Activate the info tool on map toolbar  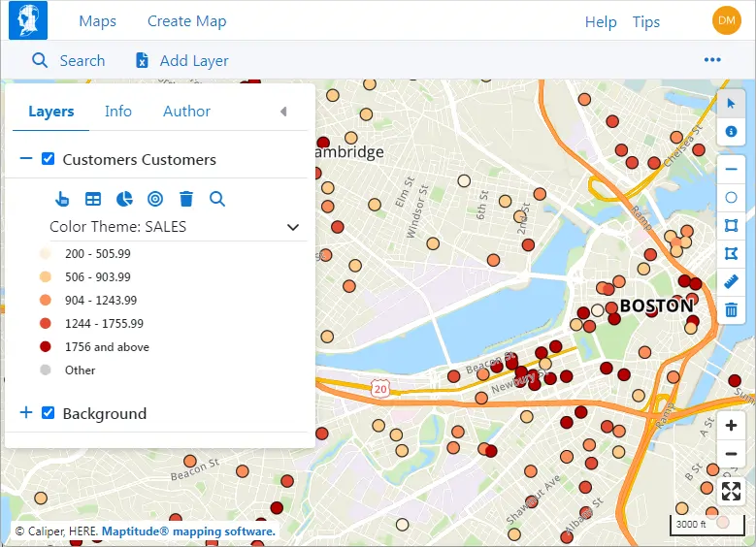pos(732,130)
